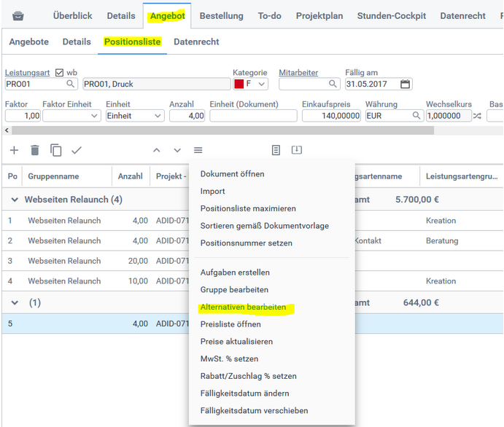Select 'Alternativen bearbeiten' menu entry
Viewport: 504px width, 427px height.
243,307
